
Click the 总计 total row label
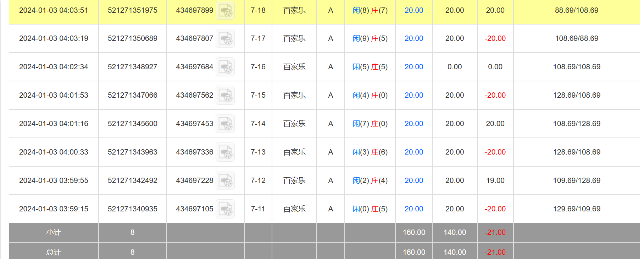tap(54, 252)
